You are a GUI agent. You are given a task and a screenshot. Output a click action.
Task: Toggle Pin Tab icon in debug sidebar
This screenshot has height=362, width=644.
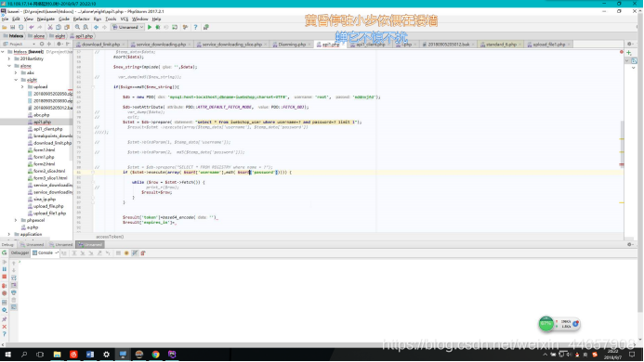click(4, 319)
